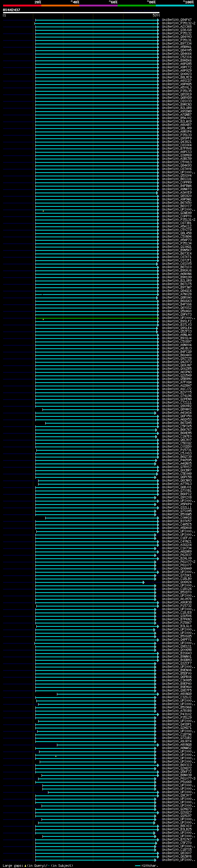Open the UniRef100_P35133 label
Viewport: 197px width, 868px height.
(177, 135)
